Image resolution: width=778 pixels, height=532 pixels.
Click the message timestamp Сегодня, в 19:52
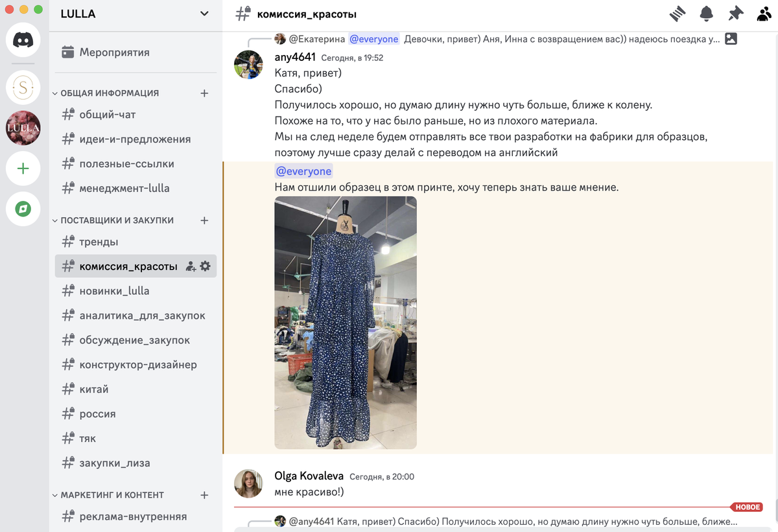click(x=352, y=58)
